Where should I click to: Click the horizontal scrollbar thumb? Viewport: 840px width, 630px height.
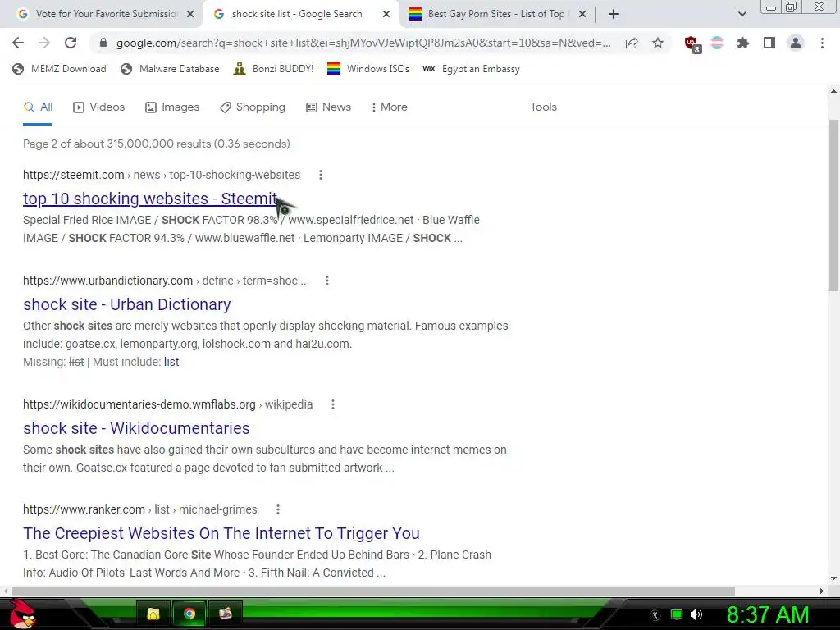click(373, 591)
